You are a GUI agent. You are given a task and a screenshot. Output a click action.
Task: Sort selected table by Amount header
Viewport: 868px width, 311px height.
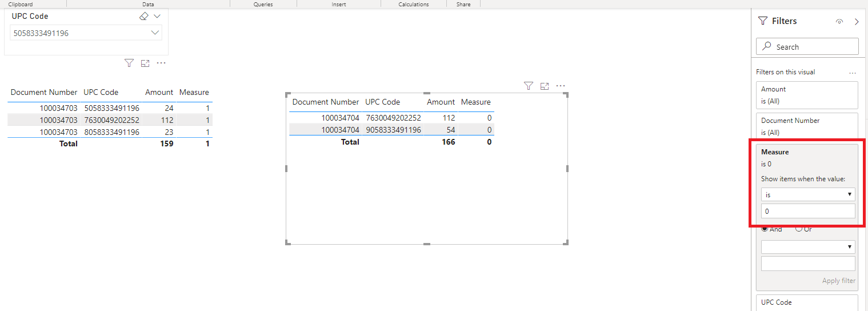point(441,102)
